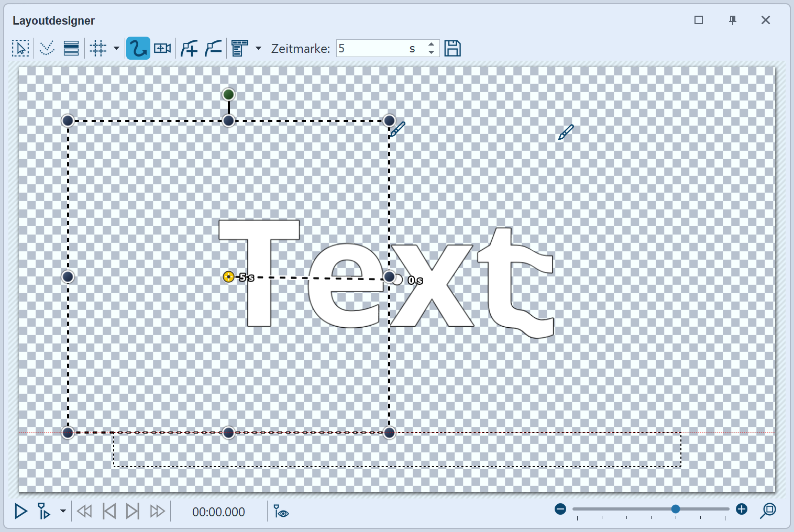Viewport: 794px width, 532px height.
Task: Toggle the motion path tool
Action: (x=138, y=49)
